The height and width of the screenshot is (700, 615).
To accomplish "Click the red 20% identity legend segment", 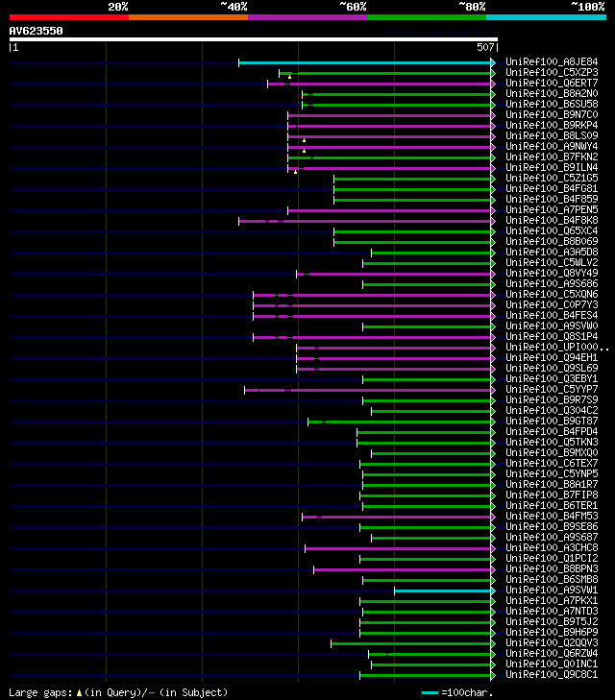I will [69, 17].
